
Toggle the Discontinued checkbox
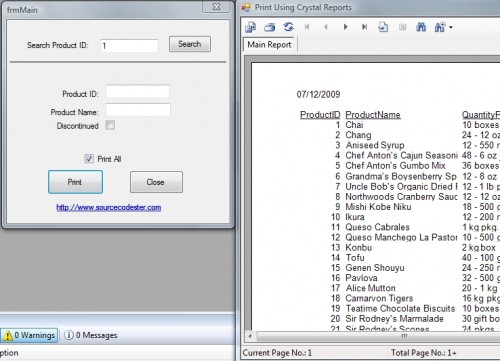pyautogui.click(x=110, y=125)
